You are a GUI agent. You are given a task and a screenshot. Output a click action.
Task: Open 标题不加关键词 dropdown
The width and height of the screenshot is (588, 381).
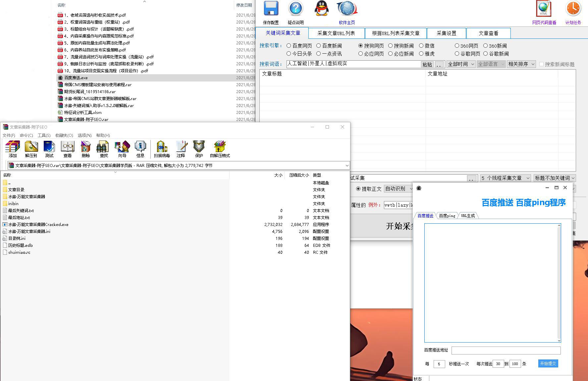(x=555, y=178)
